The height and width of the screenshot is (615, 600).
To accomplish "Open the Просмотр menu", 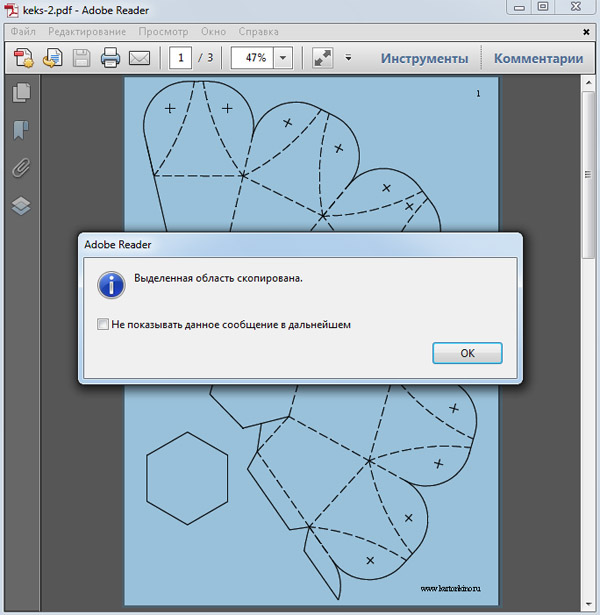I will pos(163,32).
